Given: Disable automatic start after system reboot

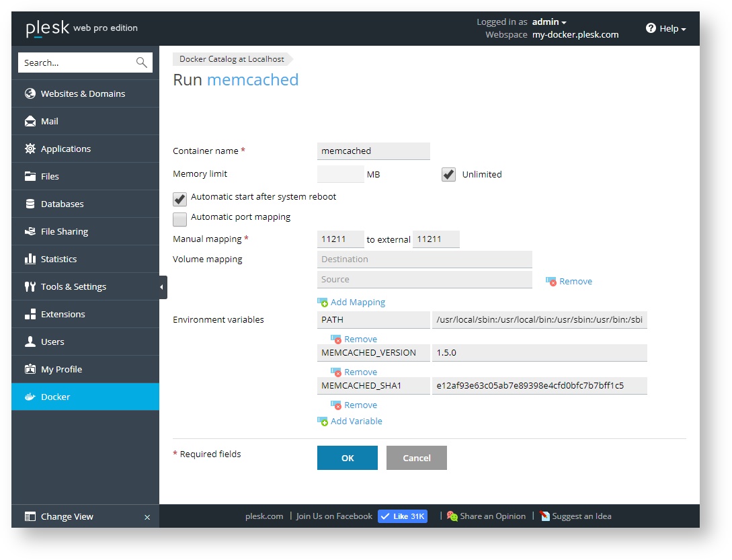Looking at the screenshot, I should (x=179, y=199).
